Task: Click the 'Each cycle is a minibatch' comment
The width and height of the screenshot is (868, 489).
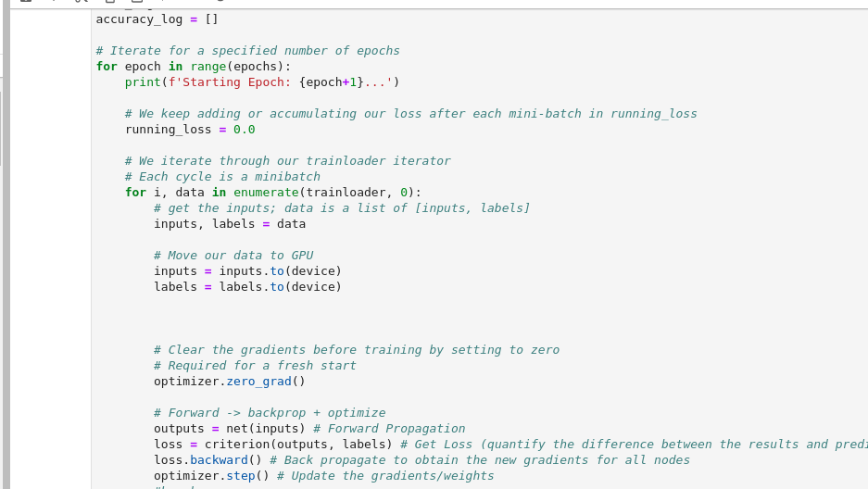Action: point(222,177)
